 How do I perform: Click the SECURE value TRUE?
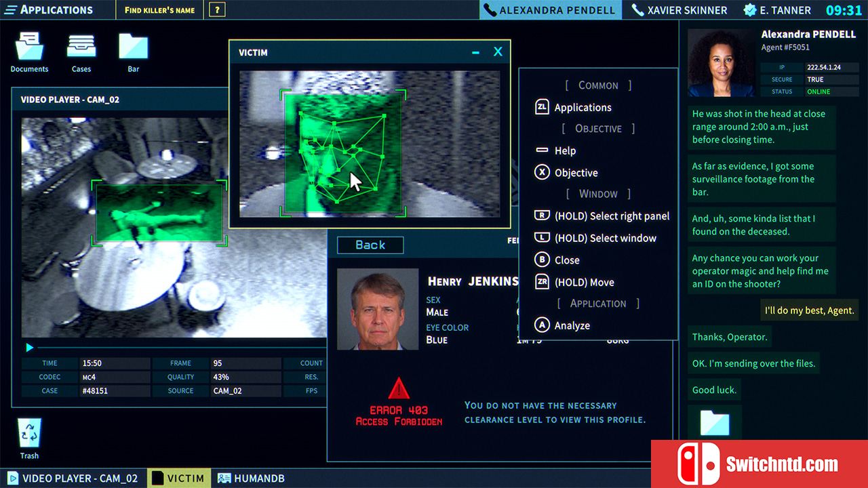(831, 79)
